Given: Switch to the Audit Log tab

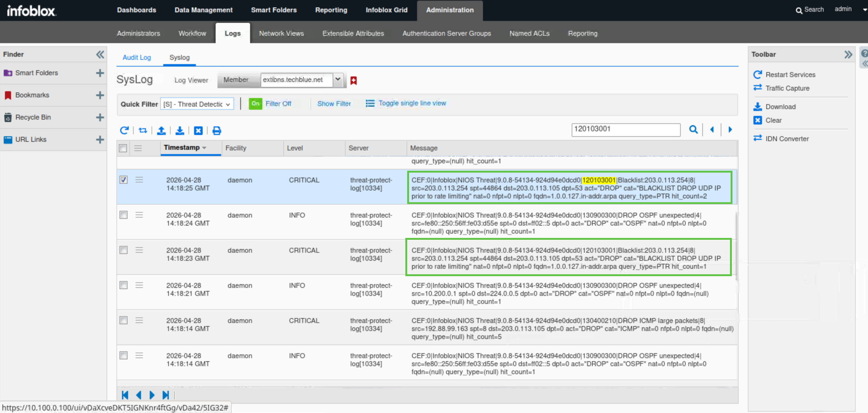Looking at the screenshot, I should 137,57.
